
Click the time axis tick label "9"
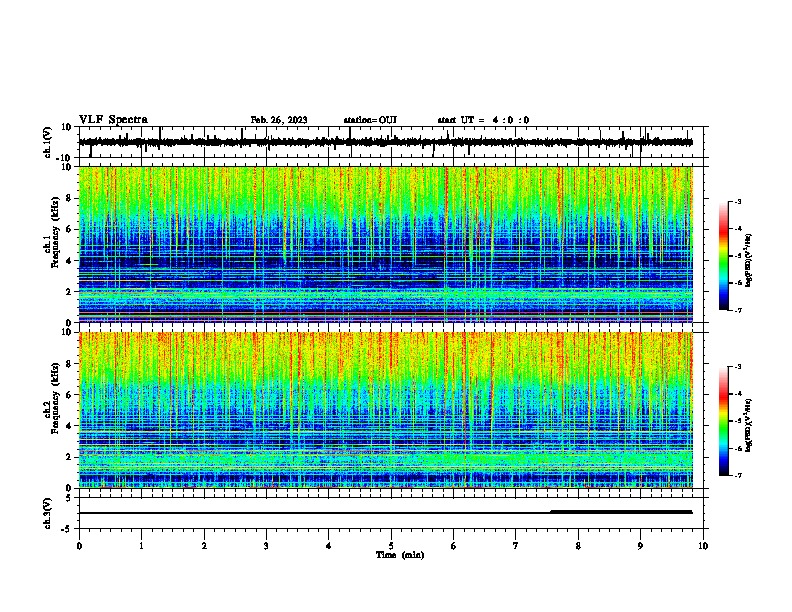tap(640, 546)
